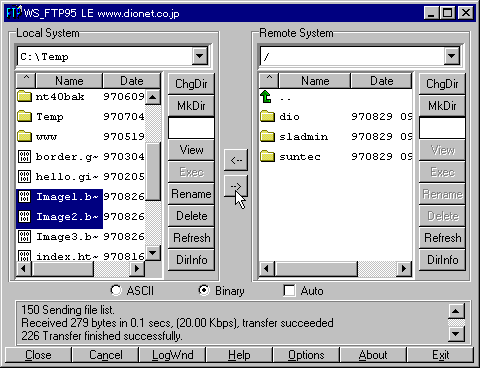This screenshot has width=480, height=368.
Task: Click local Delete button
Action: point(191,216)
